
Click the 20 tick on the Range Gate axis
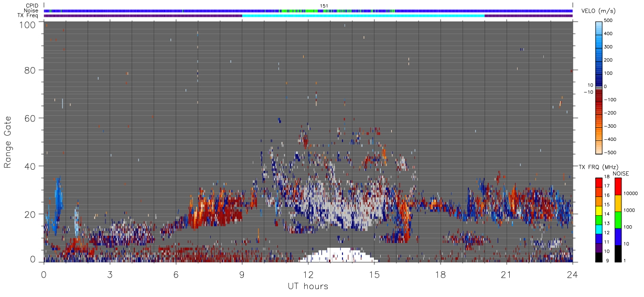pyautogui.click(x=29, y=214)
